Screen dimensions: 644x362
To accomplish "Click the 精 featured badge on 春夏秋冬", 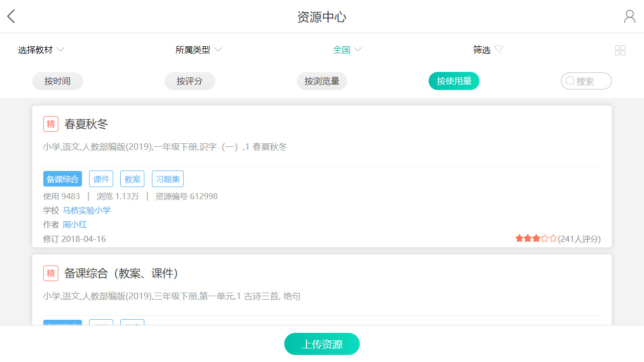I will (50, 124).
